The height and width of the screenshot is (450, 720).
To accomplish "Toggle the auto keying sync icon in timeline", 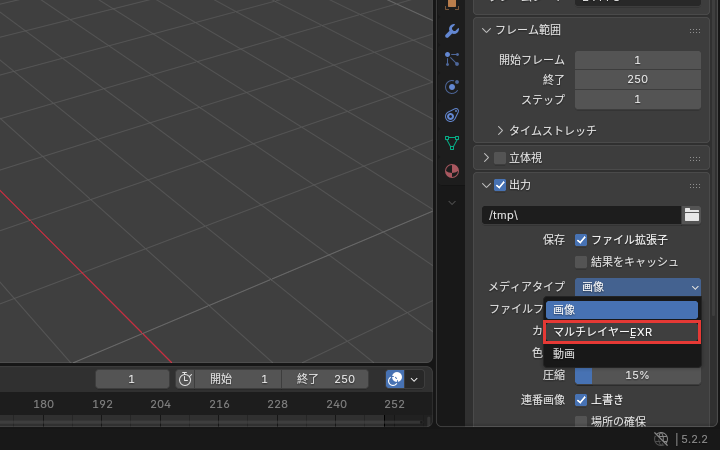I will point(395,379).
